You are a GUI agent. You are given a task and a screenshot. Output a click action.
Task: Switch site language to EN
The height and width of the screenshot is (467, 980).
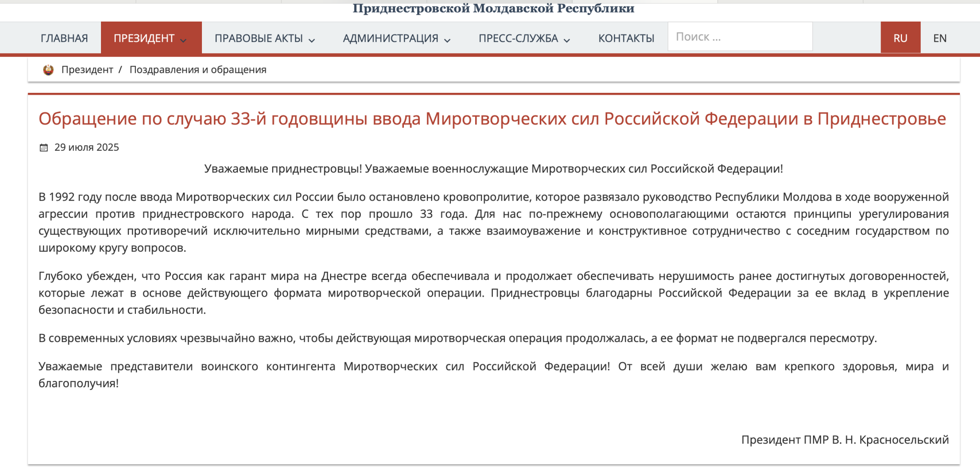[x=940, y=38]
